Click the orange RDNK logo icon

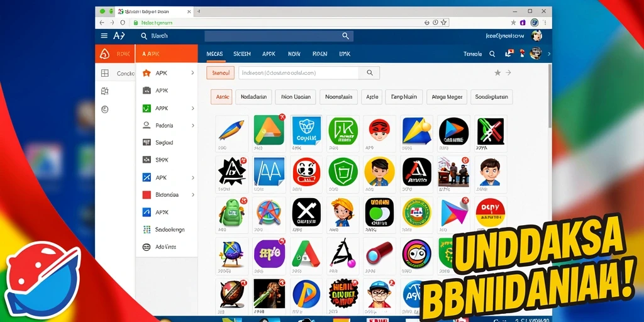coord(104,54)
